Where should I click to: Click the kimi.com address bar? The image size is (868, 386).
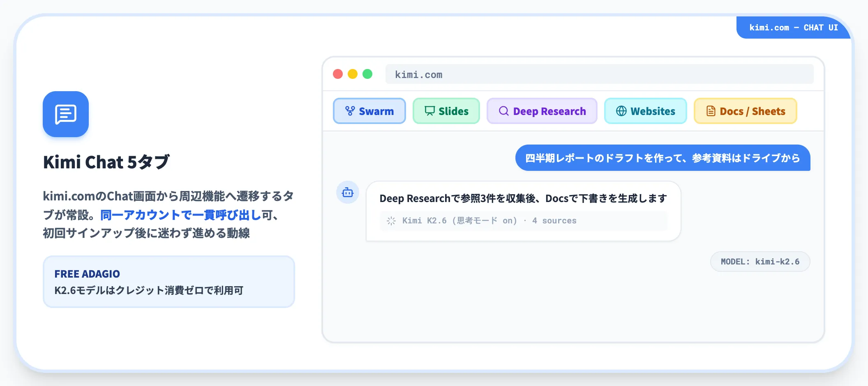[599, 74]
